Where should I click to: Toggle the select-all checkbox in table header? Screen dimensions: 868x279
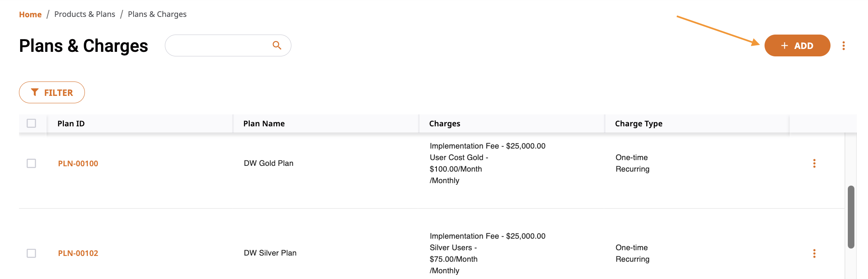(31, 123)
